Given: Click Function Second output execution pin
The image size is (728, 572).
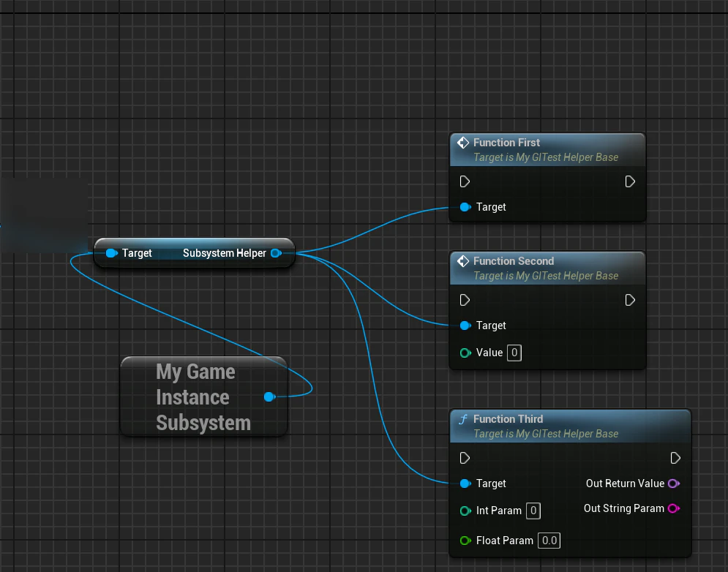Looking at the screenshot, I should pos(630,300).
